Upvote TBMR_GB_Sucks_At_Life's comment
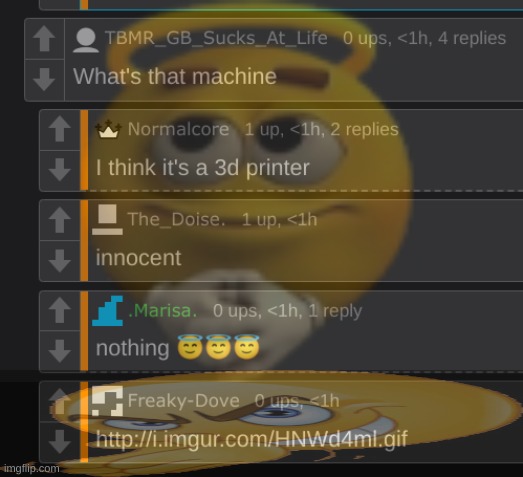Viewport: 523px width, 477px height. pyautogui.click(x=44, y=39)
